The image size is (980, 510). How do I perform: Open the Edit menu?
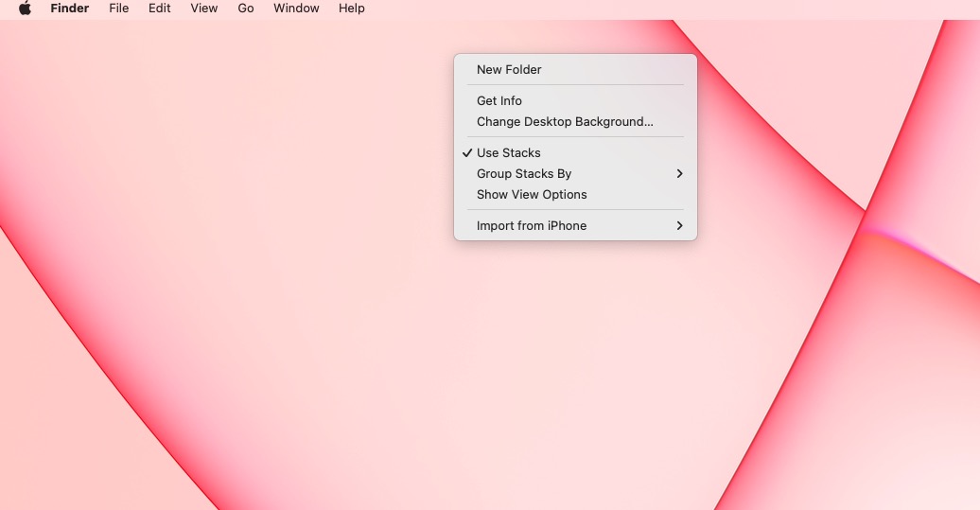pos(159,9)
